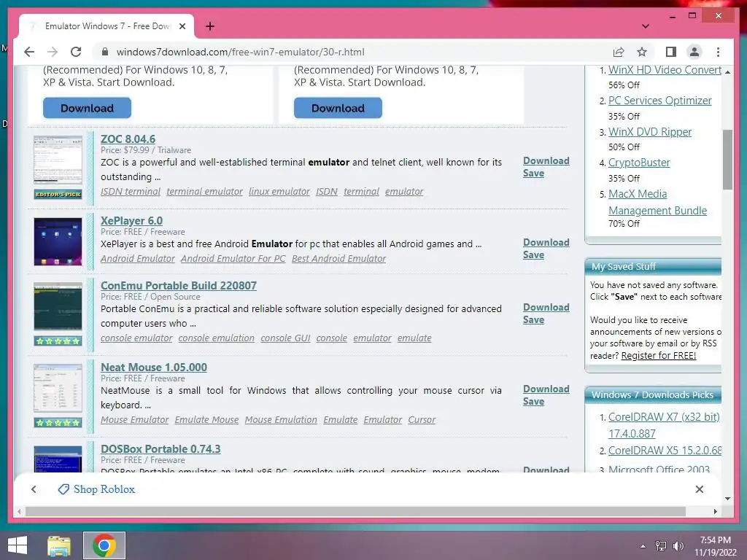The width and height of the screenshot is (747, 560).
Task: Open 'Android Emulator For PC' tag
Action: click(233, 259)
